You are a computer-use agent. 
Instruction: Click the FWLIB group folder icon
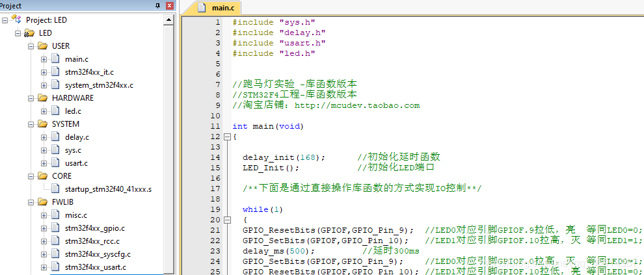[42, 202]
